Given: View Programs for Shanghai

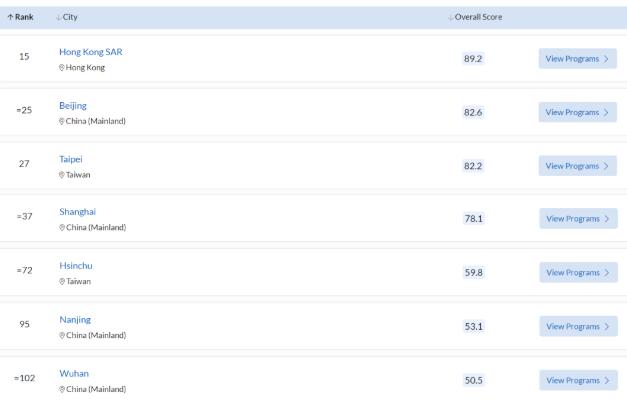Looking at the screenshot, I should pyautogui.click(x=577, y=219).
